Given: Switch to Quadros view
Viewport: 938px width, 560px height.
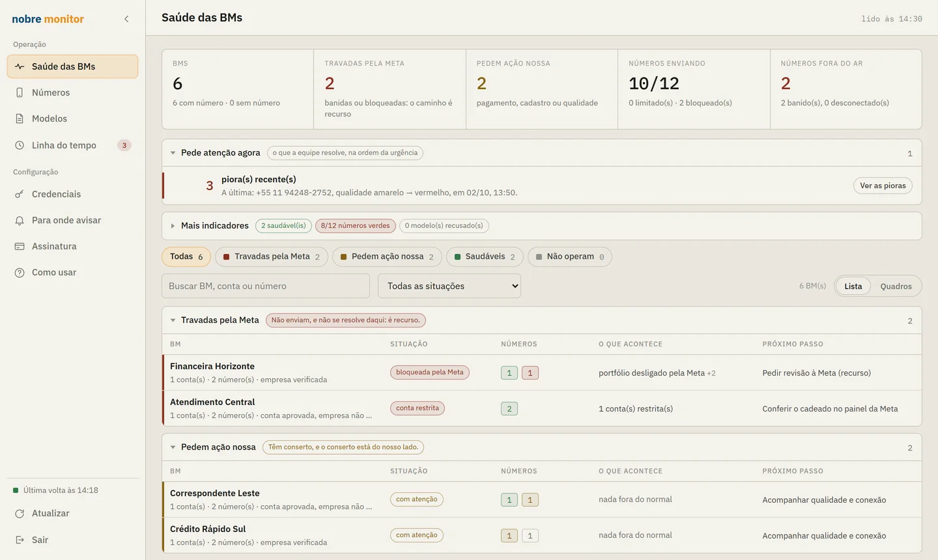Looking at the screenshot, I should click(x=896, y=286).
